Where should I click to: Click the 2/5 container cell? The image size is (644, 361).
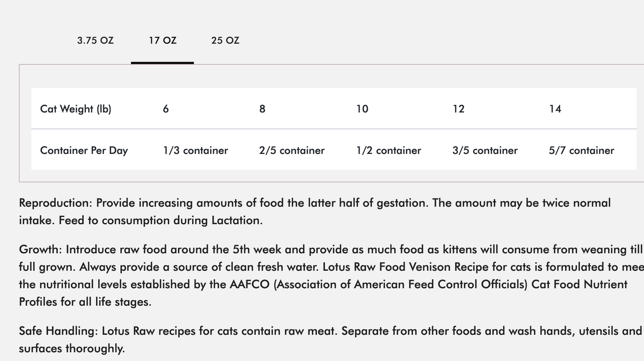[292, 150]
